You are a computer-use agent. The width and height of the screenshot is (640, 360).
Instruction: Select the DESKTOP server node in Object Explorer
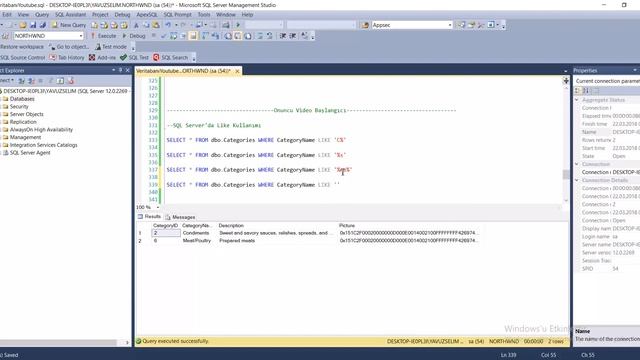click(x=65, y=91)
